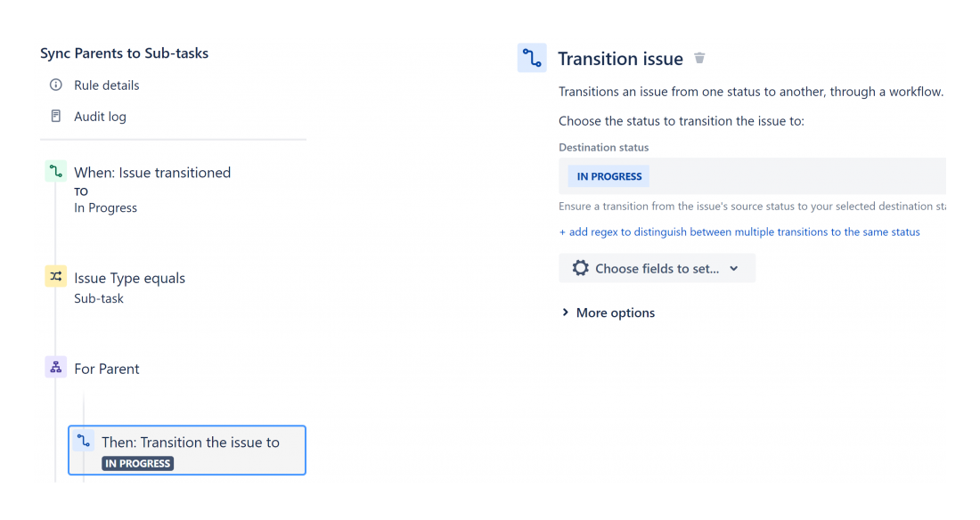This screenshot has width=980, height=520.
Task: Click the Transition issue header icon
Action: point(532,57)
